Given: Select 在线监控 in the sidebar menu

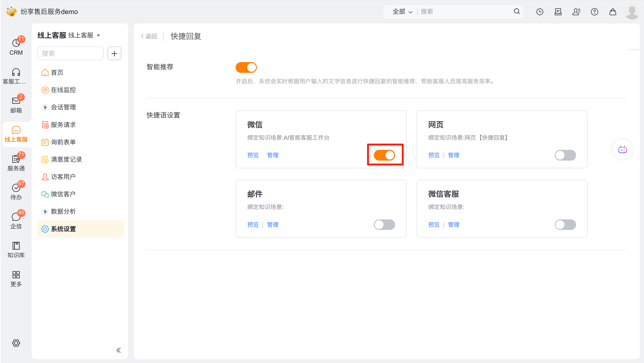Looking at the screenshot, I should (63, 90).
